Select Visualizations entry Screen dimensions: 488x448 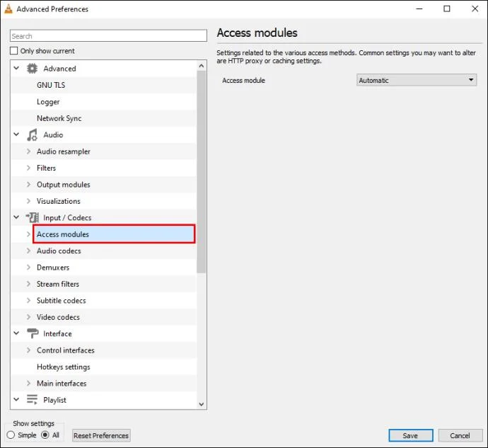pyautogui.click(x=59, y=201)
